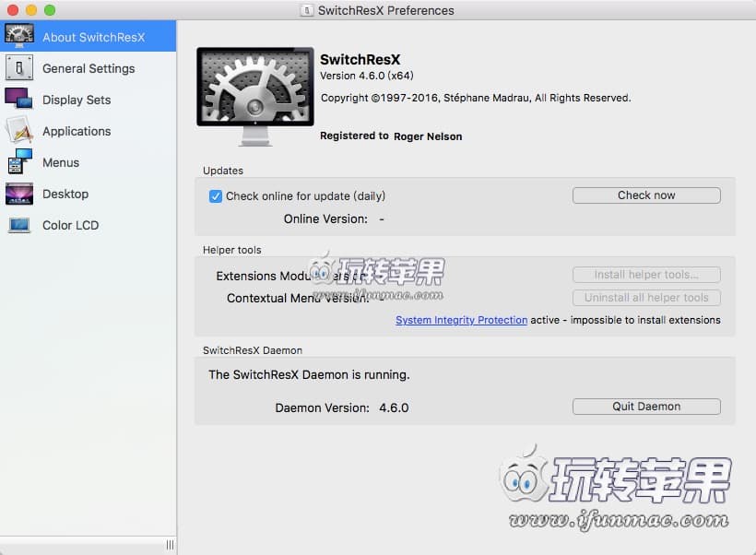Viewport: 756px width, 555px height.
Task: Switch to General Settings
Action: click(x=89, y=68)
